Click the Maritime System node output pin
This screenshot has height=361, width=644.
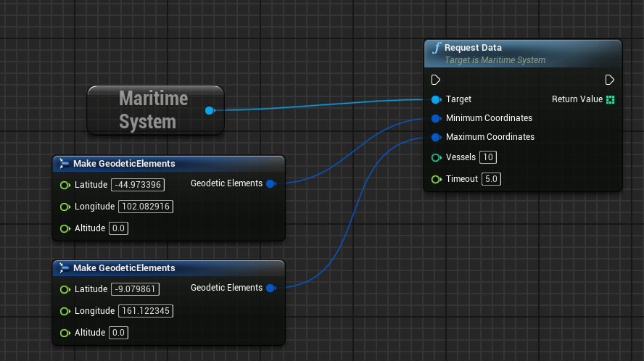(x=210, y=110)
